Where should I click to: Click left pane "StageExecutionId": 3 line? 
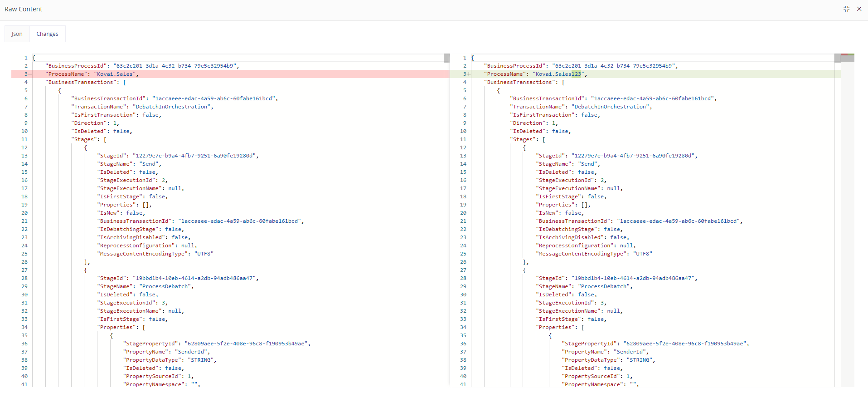[132, 303]
